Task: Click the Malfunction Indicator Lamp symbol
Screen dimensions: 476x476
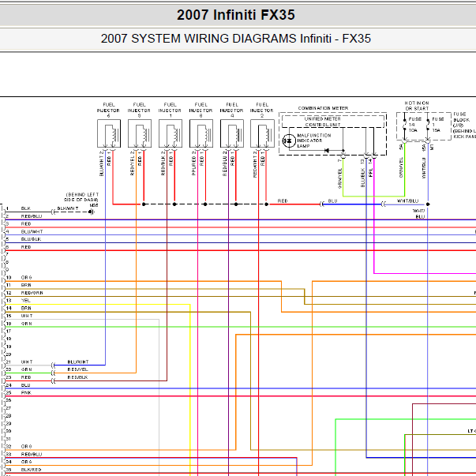Action: click(289, 141)
